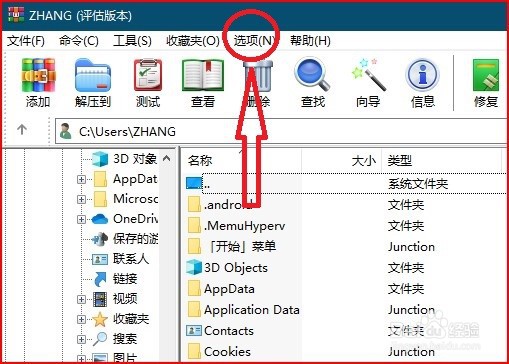Select the Cookies junction row
The image size is (509, 364).
345,352
